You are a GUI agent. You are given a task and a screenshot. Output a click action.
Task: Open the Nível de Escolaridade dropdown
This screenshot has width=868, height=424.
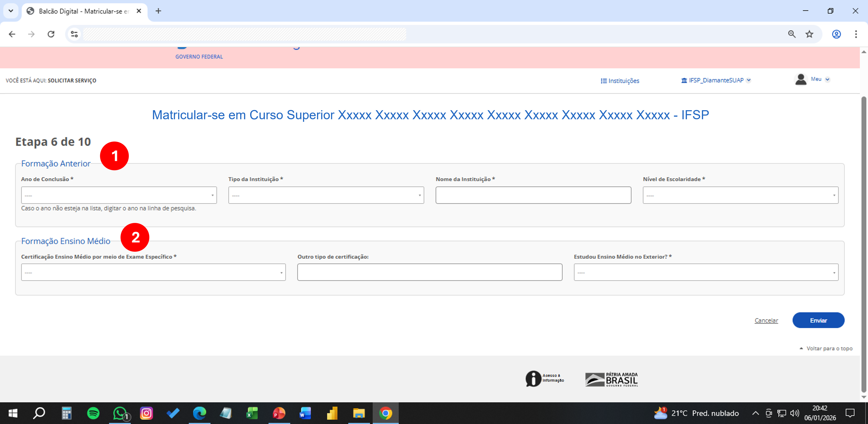click(x=740, y=195)
